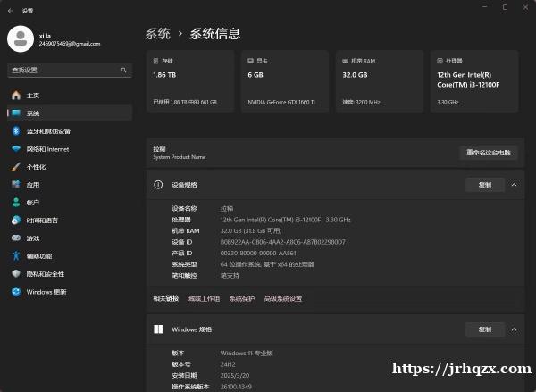Open 时间和语言 clock icon
This screenshot has width=536, height=392.
16,221
